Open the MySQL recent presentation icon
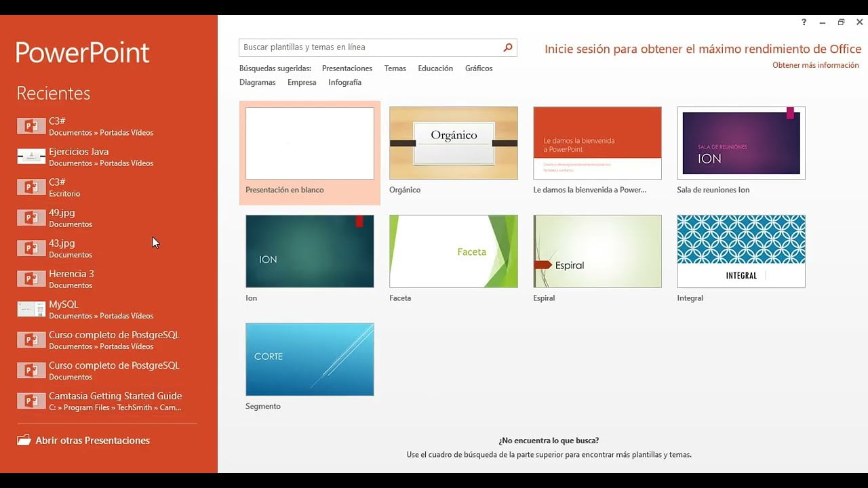This screenshot has width=868, height=488. 31,309
